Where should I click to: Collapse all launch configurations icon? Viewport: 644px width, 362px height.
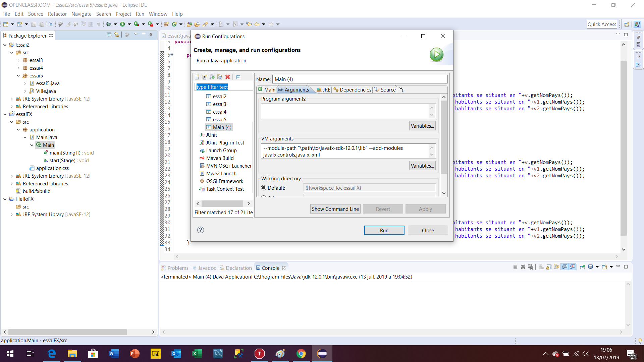[x=238, y=77]
